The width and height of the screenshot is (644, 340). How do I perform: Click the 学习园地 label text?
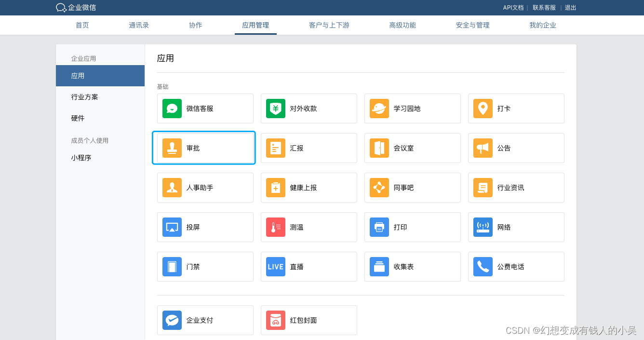[x=407, y=109]
